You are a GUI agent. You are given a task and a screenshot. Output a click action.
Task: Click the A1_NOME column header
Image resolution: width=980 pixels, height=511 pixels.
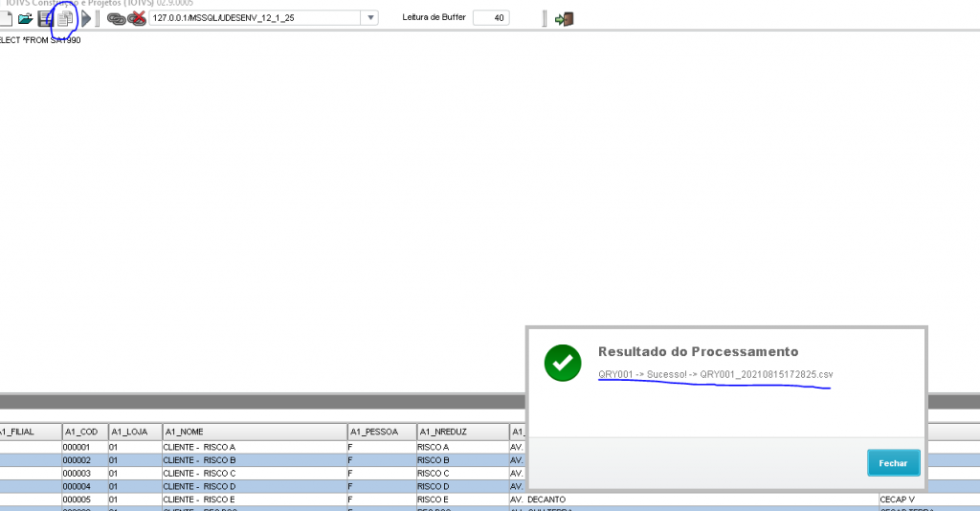(254, 432)
